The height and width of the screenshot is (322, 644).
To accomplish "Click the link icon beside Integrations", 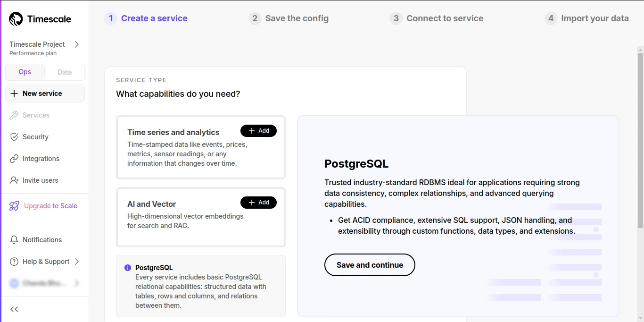I will pyautogui.click(x=14, y=159).
